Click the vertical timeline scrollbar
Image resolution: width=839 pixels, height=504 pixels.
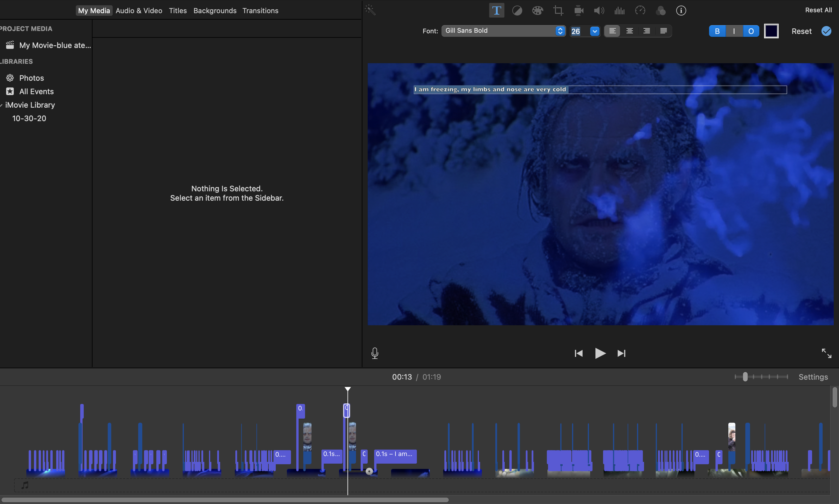[x=835, y=397]
